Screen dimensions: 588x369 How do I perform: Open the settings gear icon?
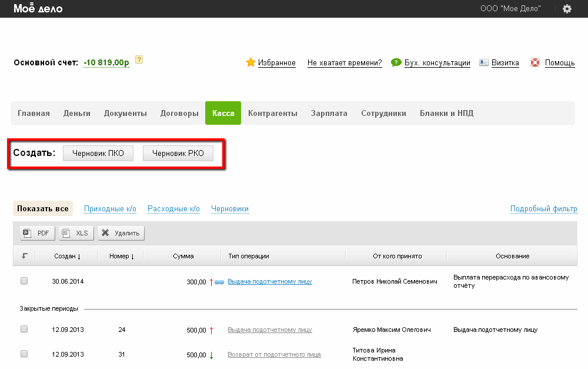pyautogui.click(x=567, y=9)
